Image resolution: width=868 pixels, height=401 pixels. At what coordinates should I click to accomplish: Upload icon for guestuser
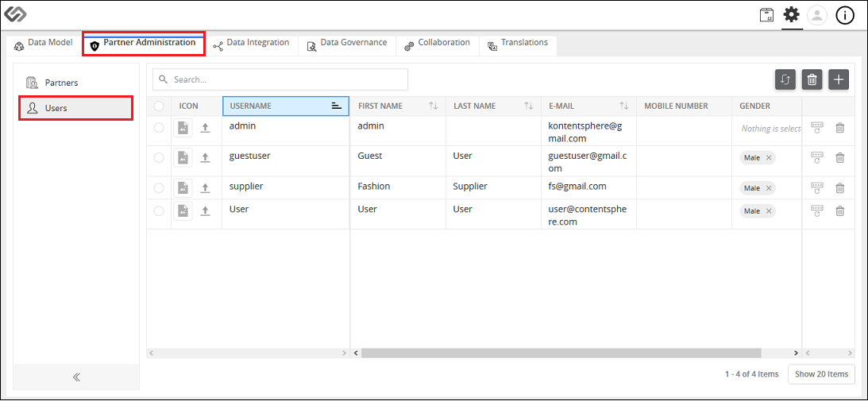(x=205, y=158)
